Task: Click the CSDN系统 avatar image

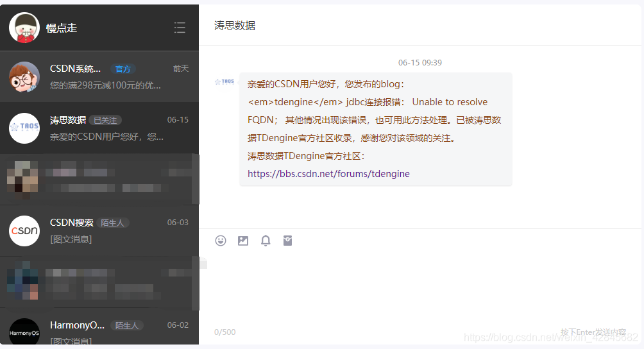Action: 24,77
